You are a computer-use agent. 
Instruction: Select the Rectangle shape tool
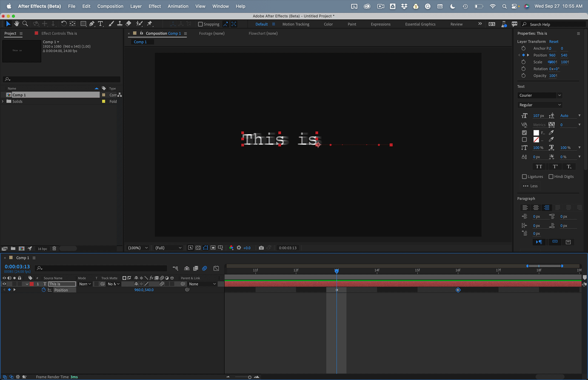coord(83,24)
